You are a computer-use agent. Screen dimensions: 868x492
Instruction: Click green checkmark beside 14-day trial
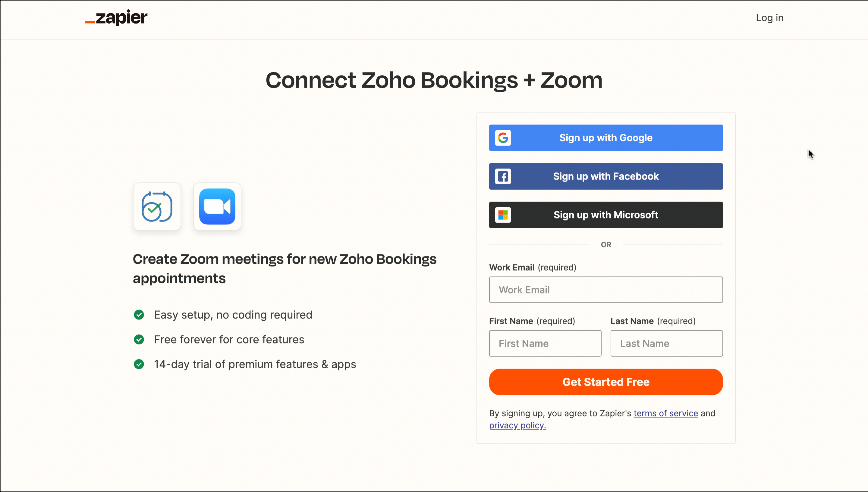coord(139,364)
